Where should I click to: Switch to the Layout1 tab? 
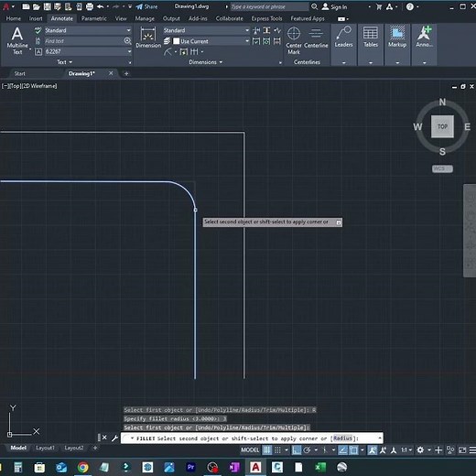[x=45, y=448]
